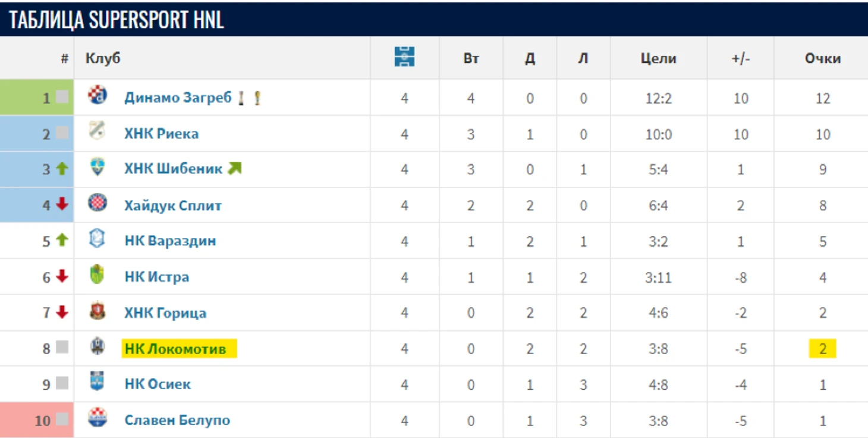Click the Hajduk Split club crest
The width and height of the screenshot is (868, 438).
tap(98, 204)
